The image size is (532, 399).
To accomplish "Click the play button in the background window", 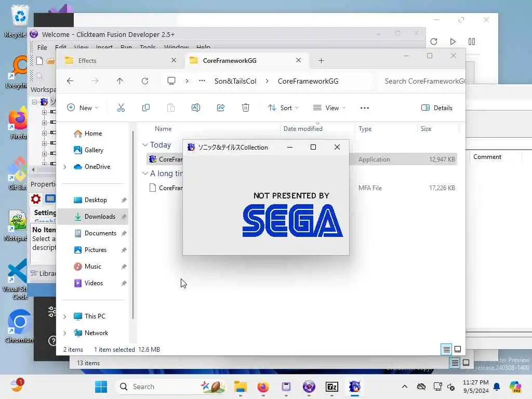I will [453, 42].
